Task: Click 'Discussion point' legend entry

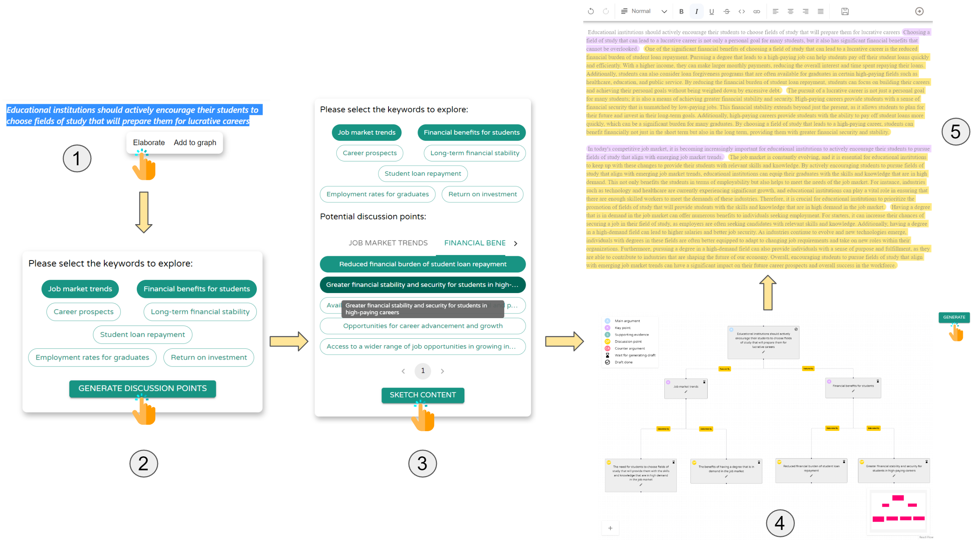Action: tap(623, 342)
